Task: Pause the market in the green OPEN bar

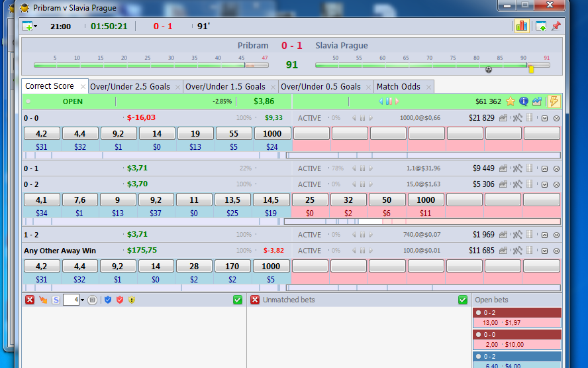Action: point(389,101)
